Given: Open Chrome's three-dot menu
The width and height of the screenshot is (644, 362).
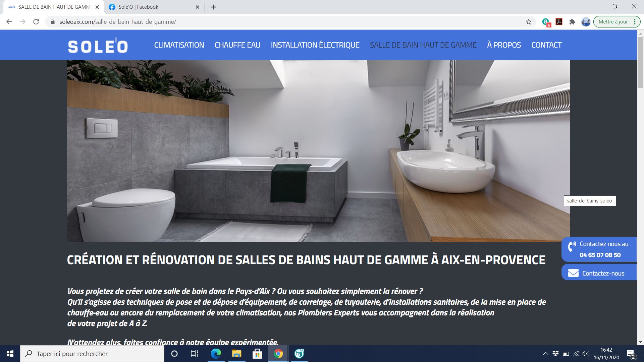Looking at the screenshot, I should (635, 22).
